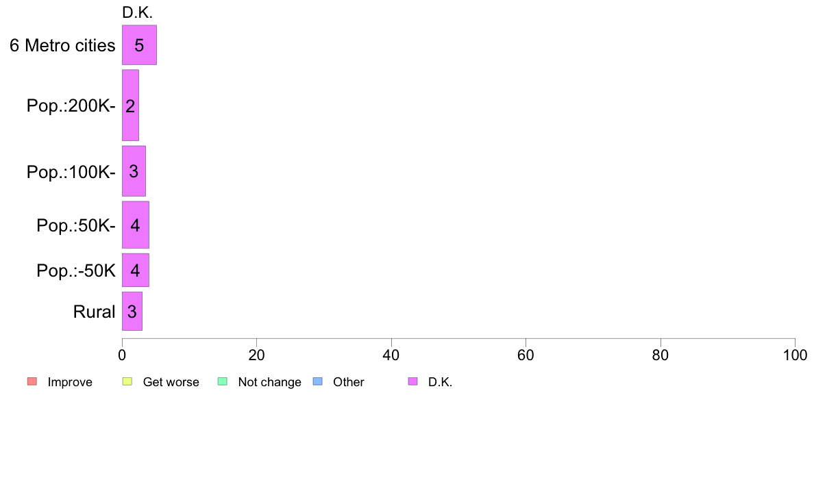
Task: Select the Pop.:200K- bar showing 2
Action: [x=130, y=105]
